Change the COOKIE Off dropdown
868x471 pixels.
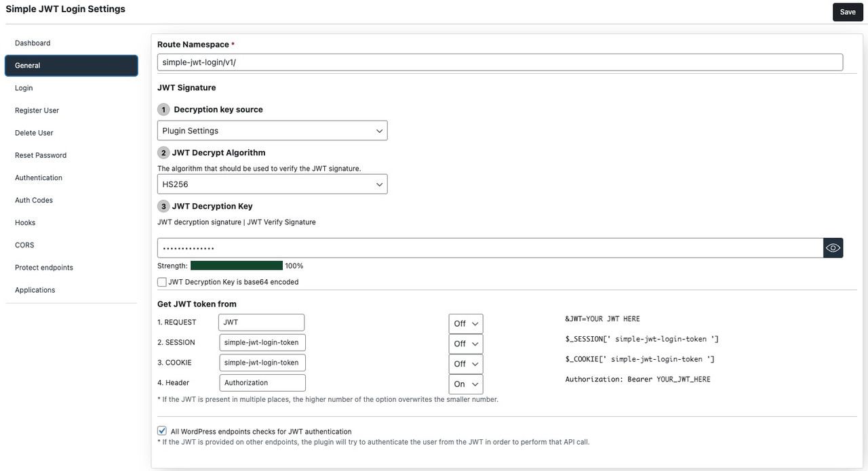coord(466,364)
